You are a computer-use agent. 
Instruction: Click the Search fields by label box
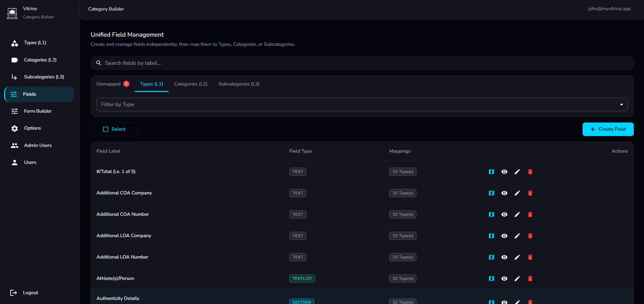tap(362, 63)
